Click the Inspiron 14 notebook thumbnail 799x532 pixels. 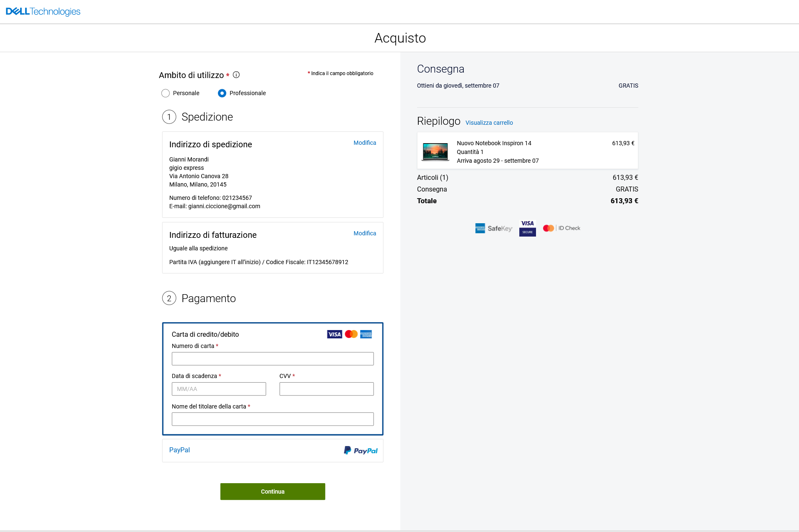[435, 151]
